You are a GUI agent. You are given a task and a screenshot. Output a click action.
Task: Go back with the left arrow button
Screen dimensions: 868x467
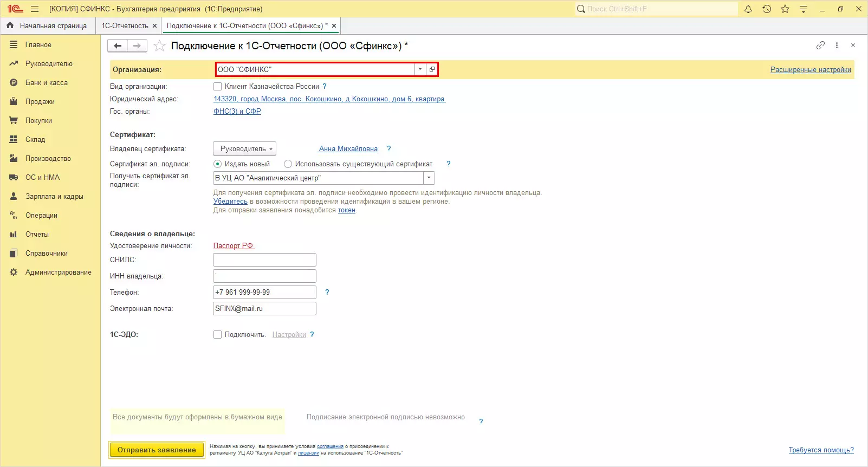coord(118,46)
